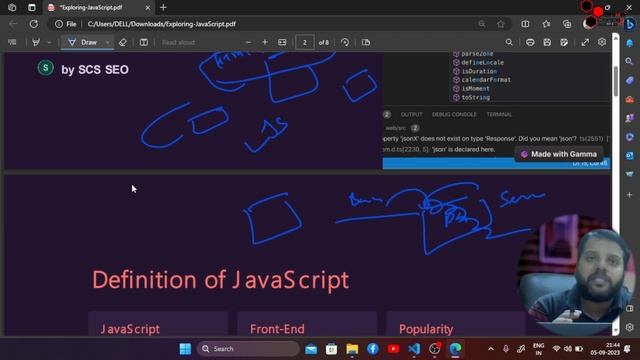
Task: Click the by SCS SEO author text
Action: click(x=95, y=70)
